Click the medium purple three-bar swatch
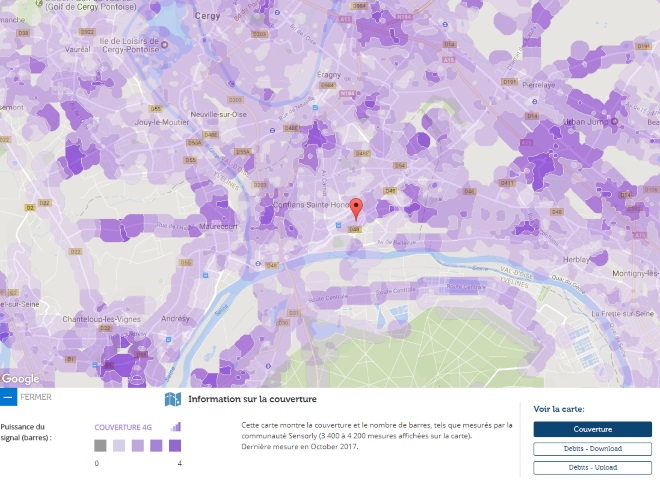This screenshot has height=489, width=660. (x=156, y=446)
